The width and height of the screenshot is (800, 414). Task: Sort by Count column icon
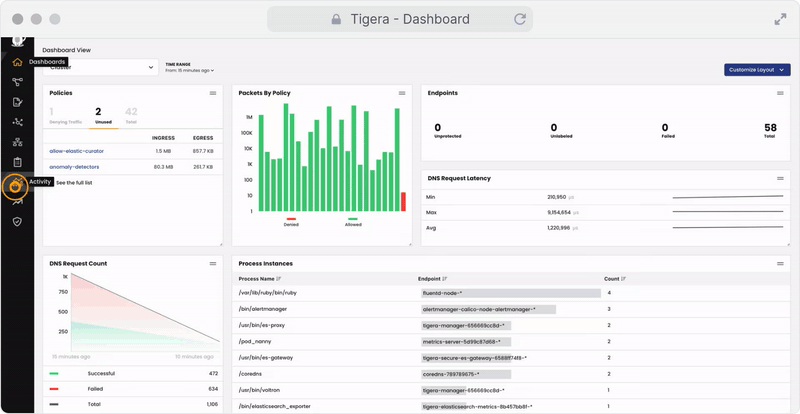click(x=623, y=279)
